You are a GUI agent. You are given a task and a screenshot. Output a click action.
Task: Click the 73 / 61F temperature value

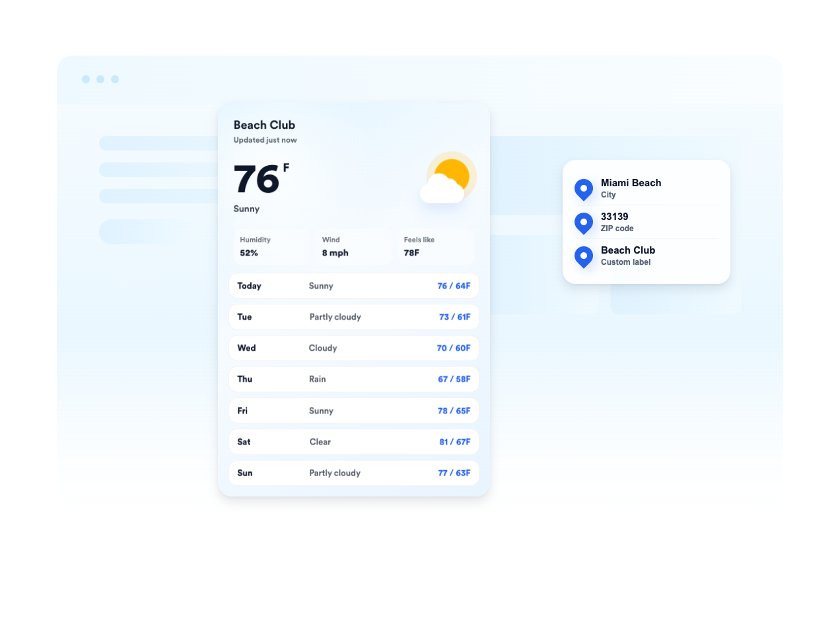pyautogui.click(x=454, y=317)
